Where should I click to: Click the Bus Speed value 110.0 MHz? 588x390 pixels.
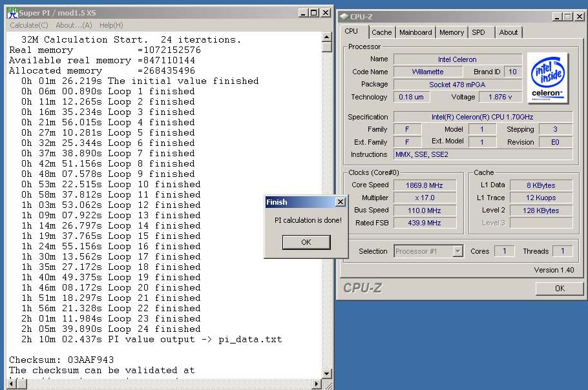[425, 210]
